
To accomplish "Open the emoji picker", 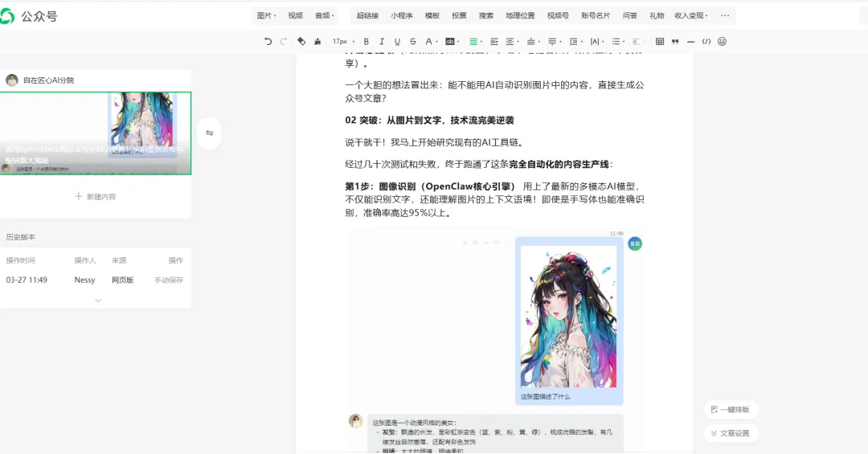I will point(722,42).
